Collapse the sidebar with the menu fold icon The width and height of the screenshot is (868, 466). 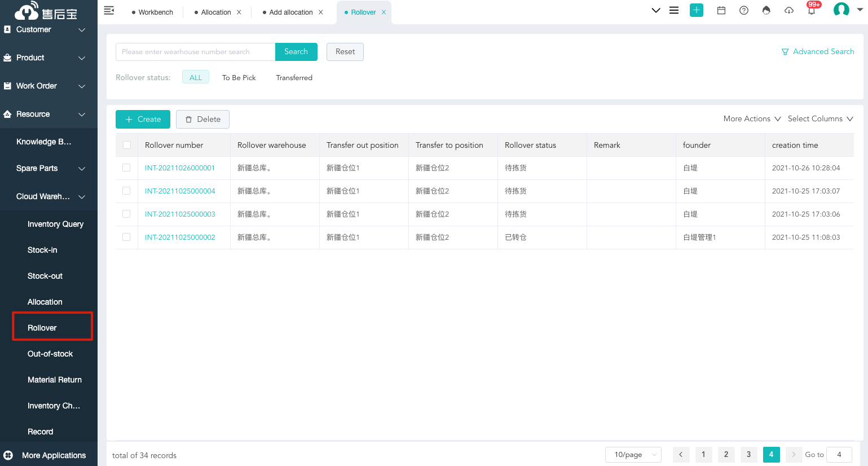pos(109,11)
